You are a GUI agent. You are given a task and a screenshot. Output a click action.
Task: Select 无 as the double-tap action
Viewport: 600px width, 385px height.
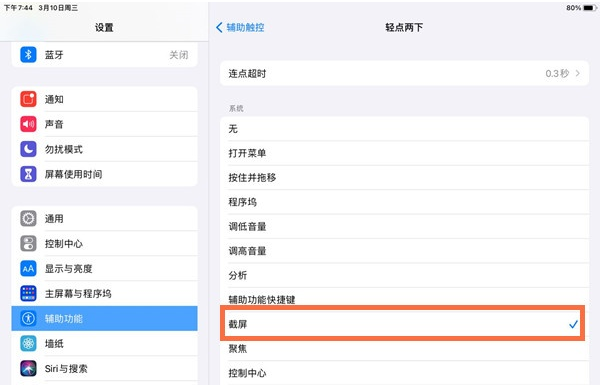tap(404, 129)
